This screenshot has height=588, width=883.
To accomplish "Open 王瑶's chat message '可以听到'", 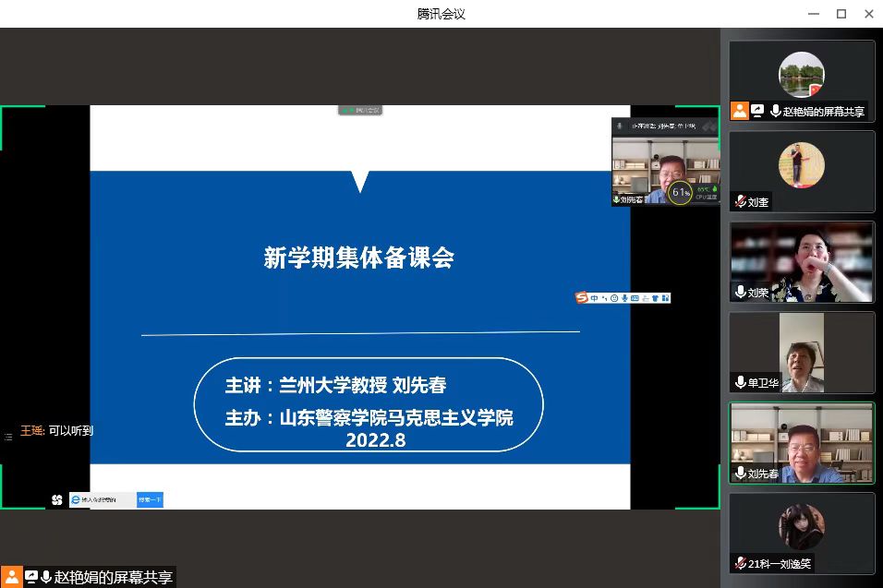I will click(70, 430).
